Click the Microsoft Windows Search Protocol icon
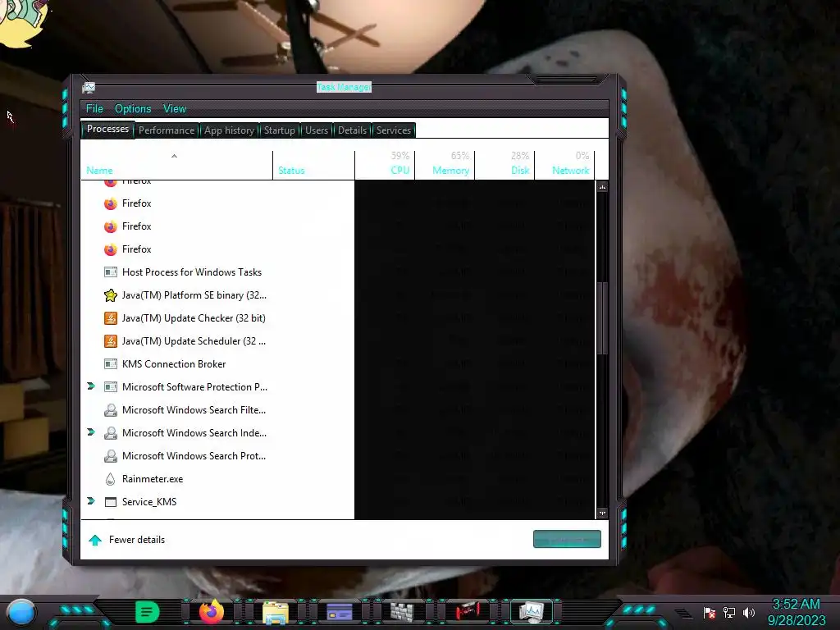 (x=111, y=456)
